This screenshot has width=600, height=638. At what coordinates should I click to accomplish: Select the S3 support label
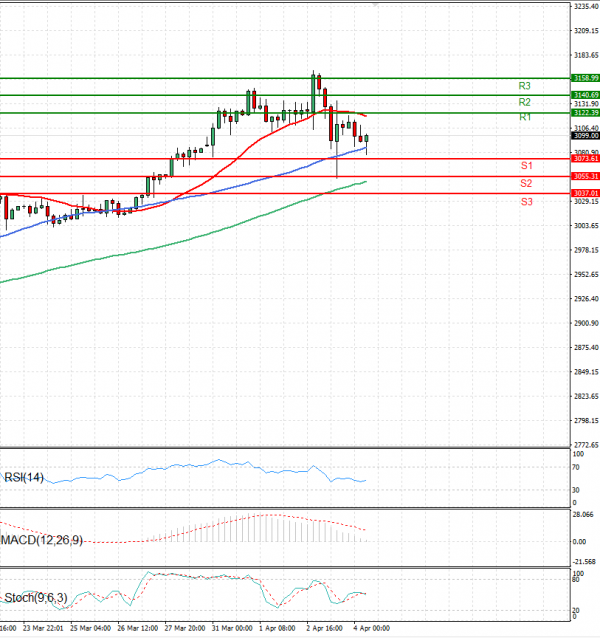(x=525, y=202)
